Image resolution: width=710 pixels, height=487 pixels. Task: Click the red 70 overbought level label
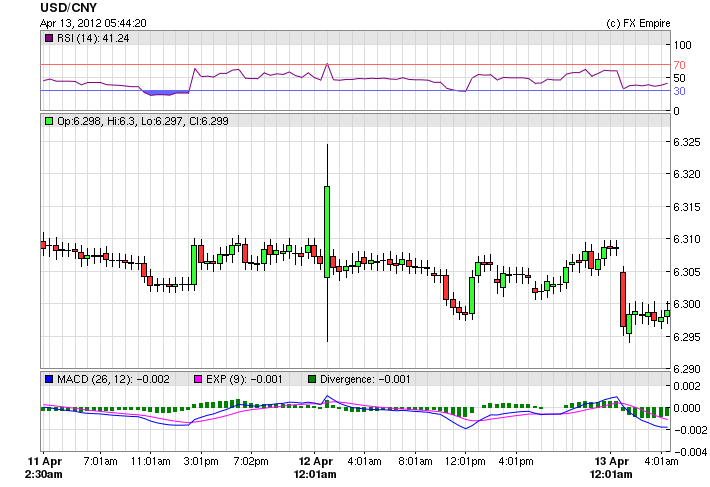click(x=678, y=65)
